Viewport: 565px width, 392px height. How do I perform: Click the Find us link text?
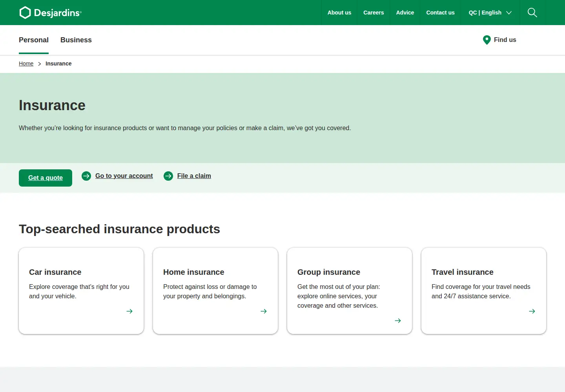pyautogui.click(x=505, y=40)
